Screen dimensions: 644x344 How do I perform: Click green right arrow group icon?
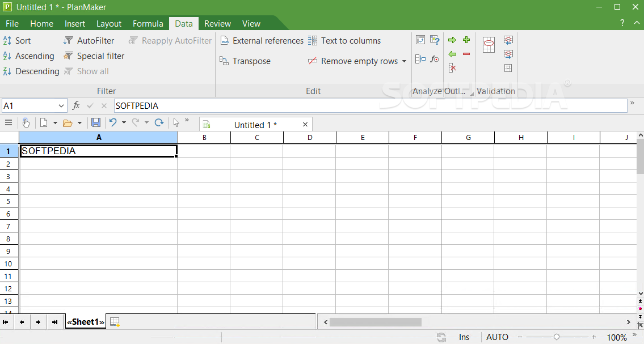(x=452, y=40)
